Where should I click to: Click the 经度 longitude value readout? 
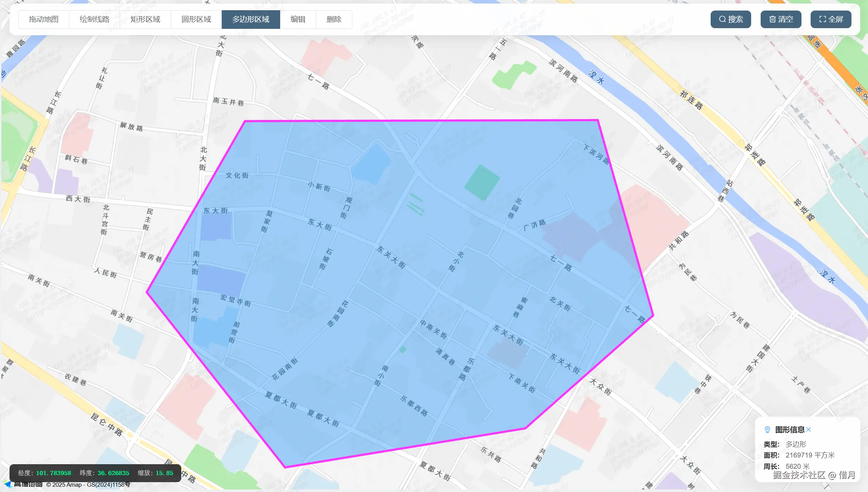54,473
